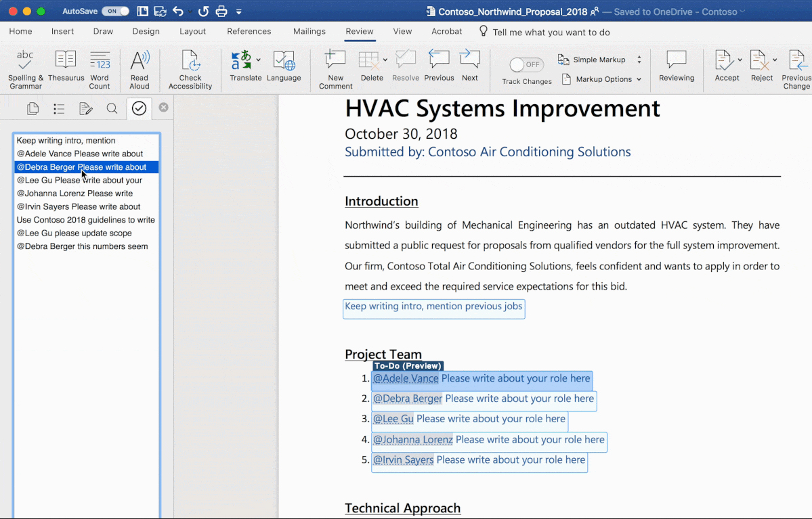Show document map list in sidebar
This screenshot has height=519, width=812.
59,108
